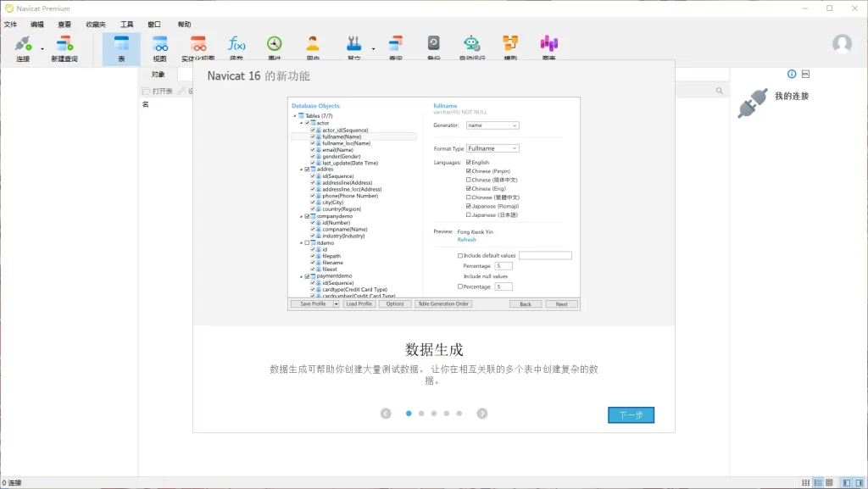
Task: Select the 视图 (View) toolbar icon
Action: click(160, 48)
